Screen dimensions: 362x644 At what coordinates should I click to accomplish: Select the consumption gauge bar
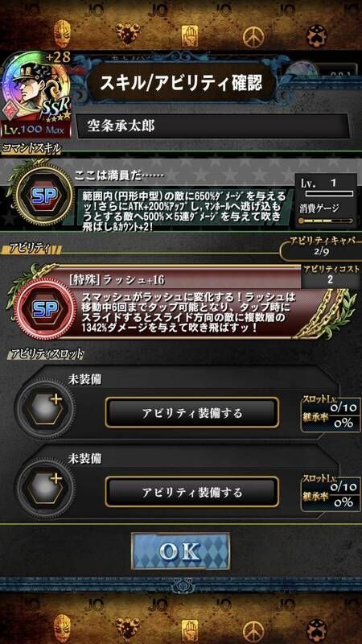tap(326, 220)
